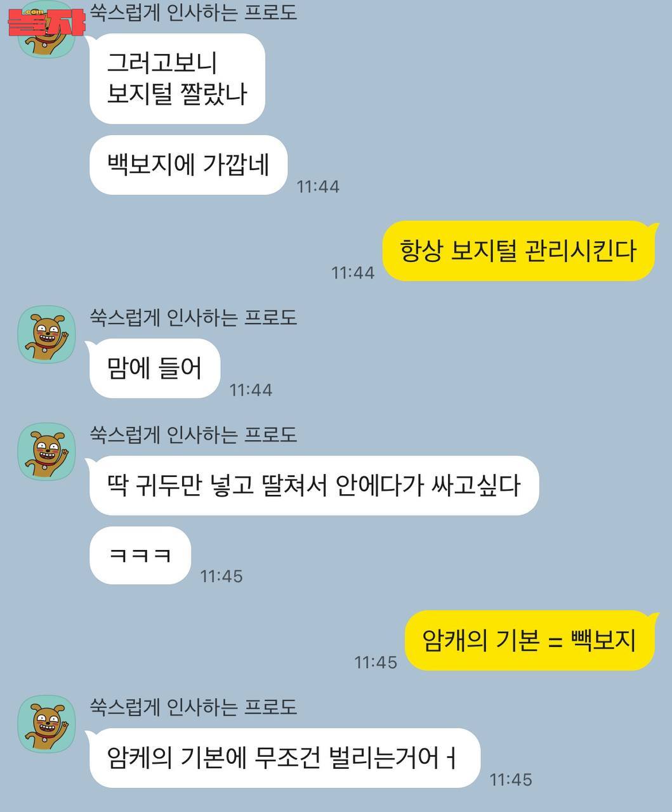Tap the 11:45 timestamp after the last message
The image size is (672, 812).
pos(511,780)
